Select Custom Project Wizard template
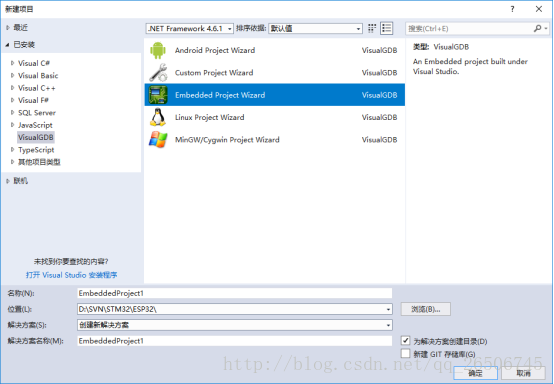The height and width of the screenshot is (384, 554). [275, 72]
